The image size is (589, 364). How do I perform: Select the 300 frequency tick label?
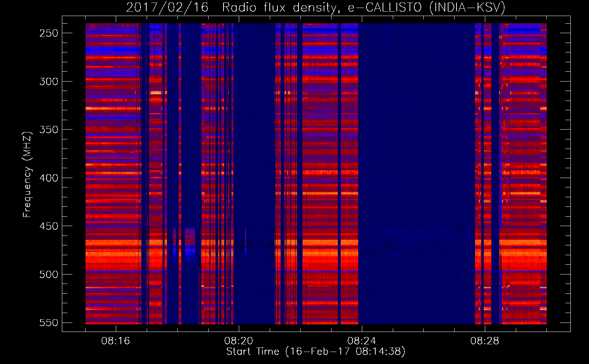(x=49, y=82)
